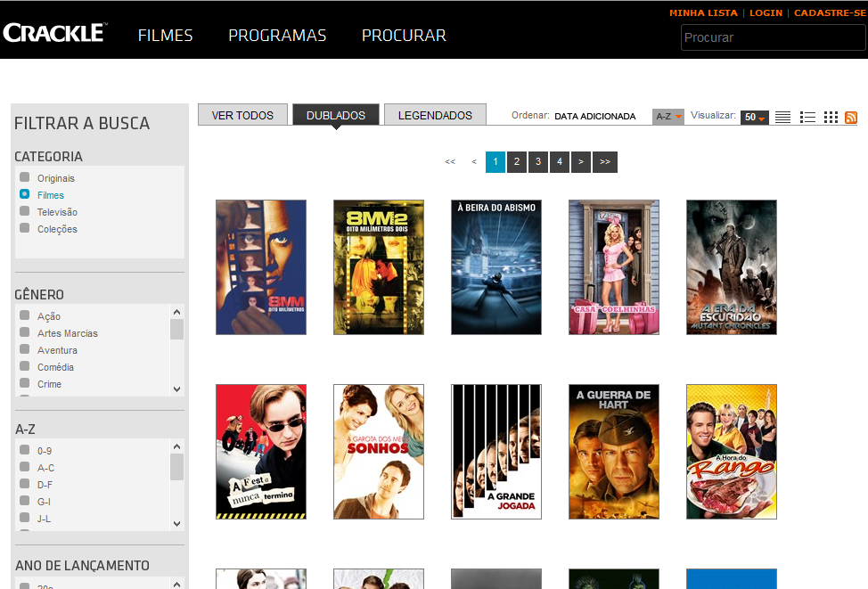
Task: Tick the Comédia genre checkbox
Action: (x=24, y=366)
